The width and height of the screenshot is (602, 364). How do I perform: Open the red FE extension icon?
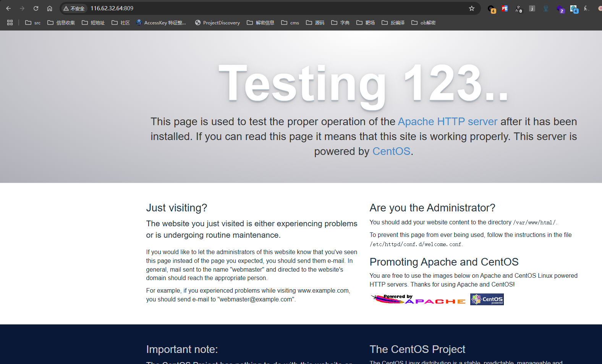click(505, 8)
